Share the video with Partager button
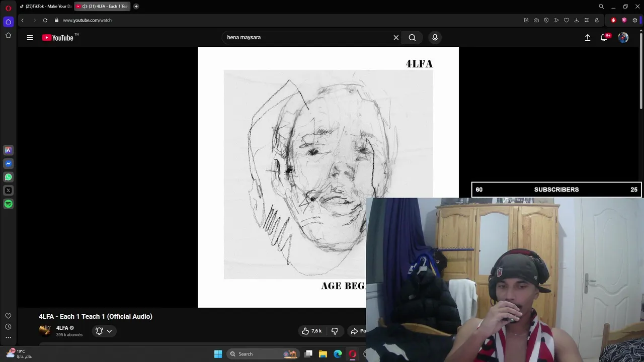 (358, 331)
